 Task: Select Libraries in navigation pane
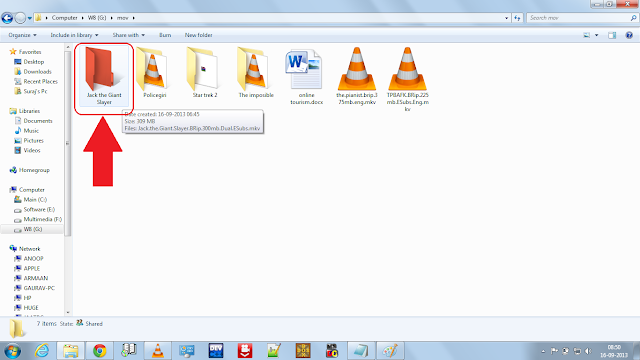pyautogui.click(x=25, y=111)
